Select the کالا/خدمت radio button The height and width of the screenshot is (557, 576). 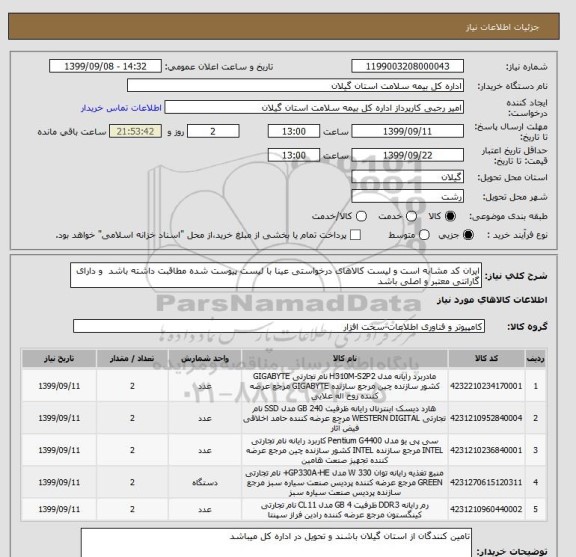point(361,216)
